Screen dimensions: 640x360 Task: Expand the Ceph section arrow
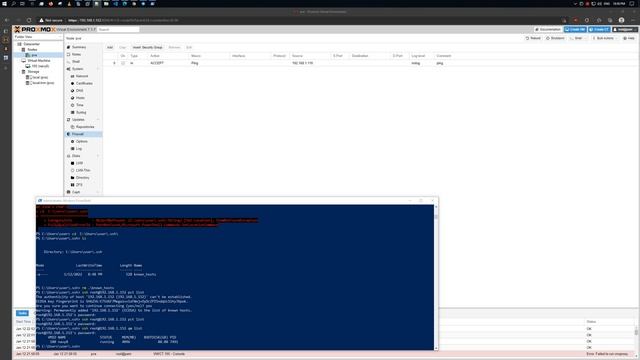[98, 192]
